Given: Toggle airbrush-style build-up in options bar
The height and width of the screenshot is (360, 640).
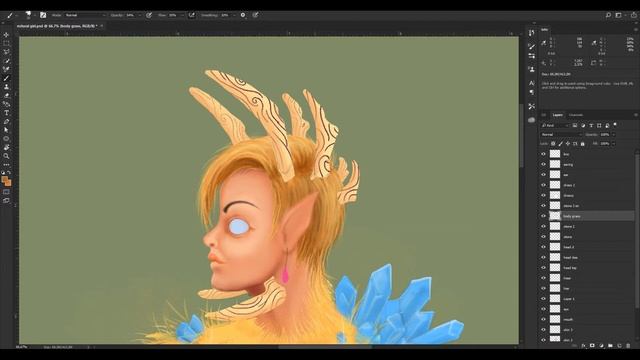Looking at the screenshot, I should point(191,15).
